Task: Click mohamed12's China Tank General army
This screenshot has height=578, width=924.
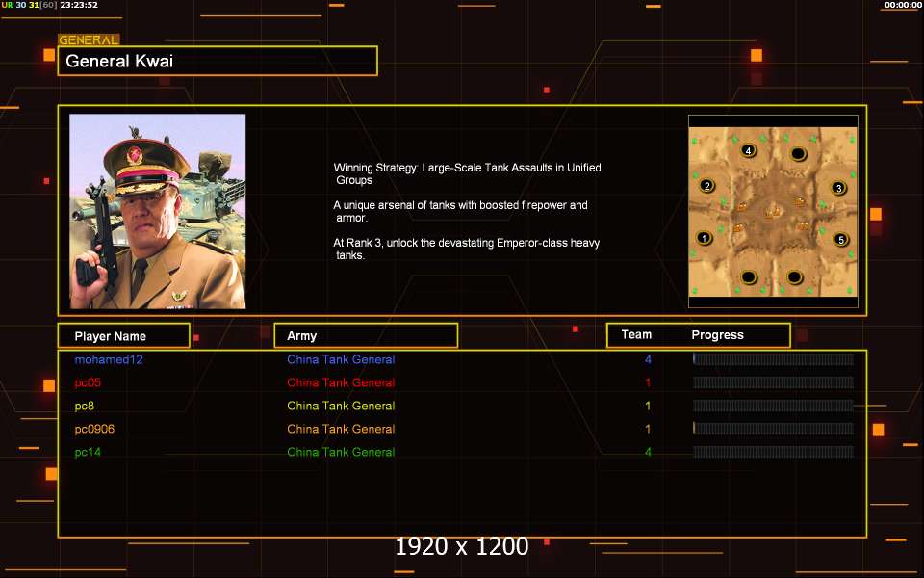Action: (341, 359)
